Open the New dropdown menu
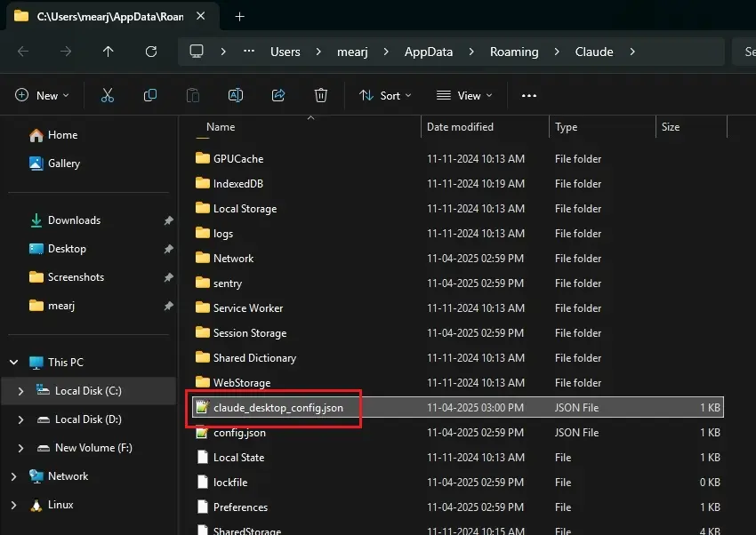 pyautogui.click(x=42, y=95)
